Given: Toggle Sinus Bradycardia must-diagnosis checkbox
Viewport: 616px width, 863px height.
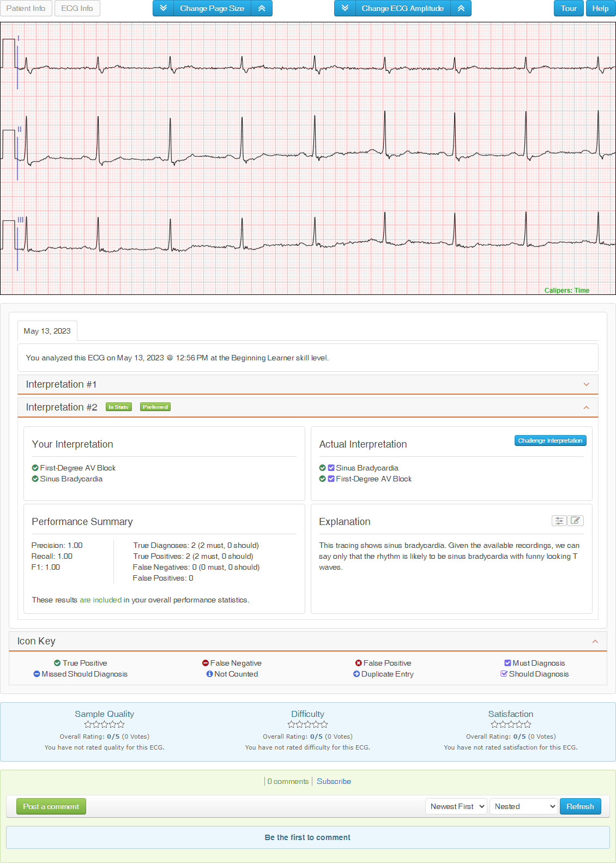Looking at the screenshot, I should tap(331, 468).
